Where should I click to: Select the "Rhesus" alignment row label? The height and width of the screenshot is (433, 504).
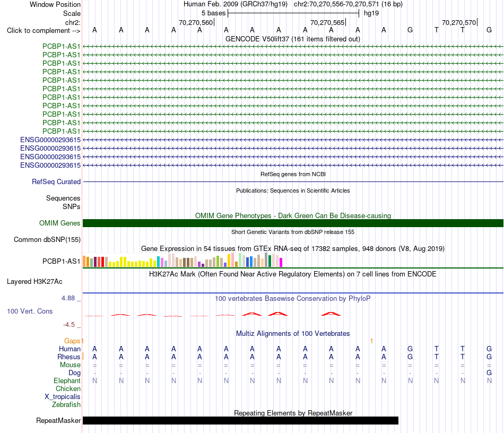click(x=69, y=357)
